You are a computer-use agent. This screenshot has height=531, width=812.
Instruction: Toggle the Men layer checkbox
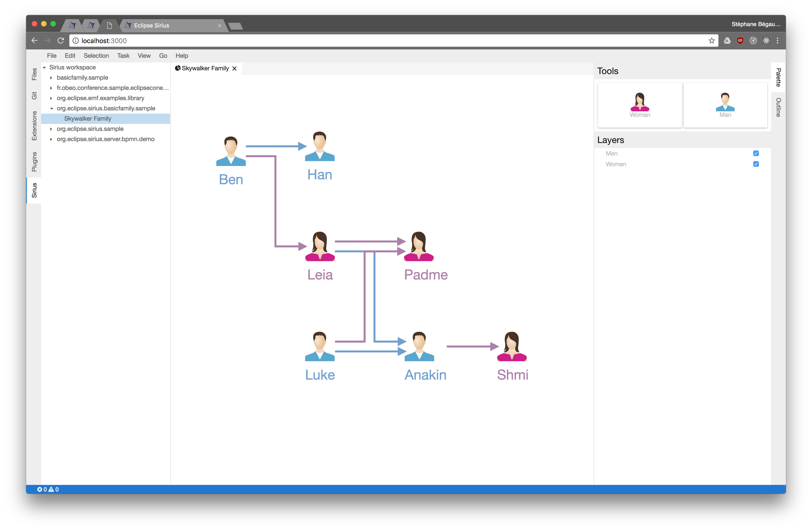756,153
